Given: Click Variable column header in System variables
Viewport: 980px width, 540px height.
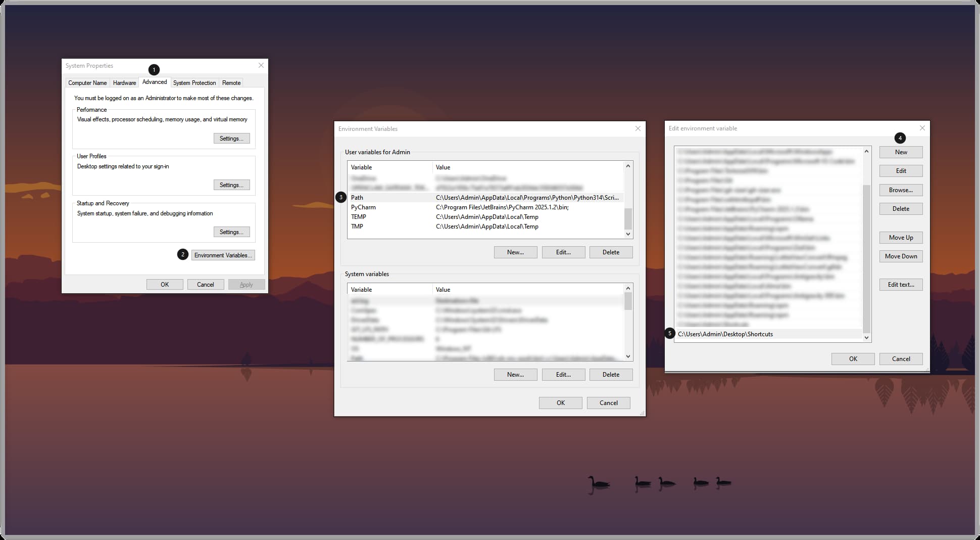Looking at the screenshot, I should [389, 290].
